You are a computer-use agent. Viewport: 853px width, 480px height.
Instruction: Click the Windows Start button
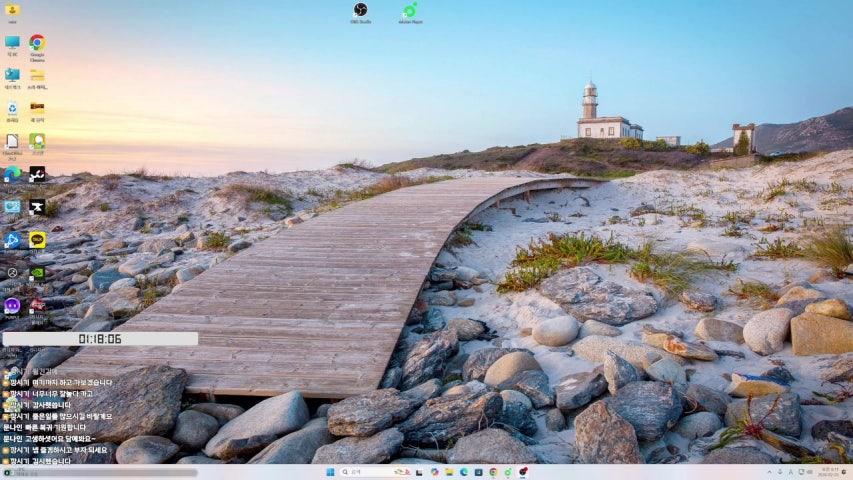click(330, 472)
